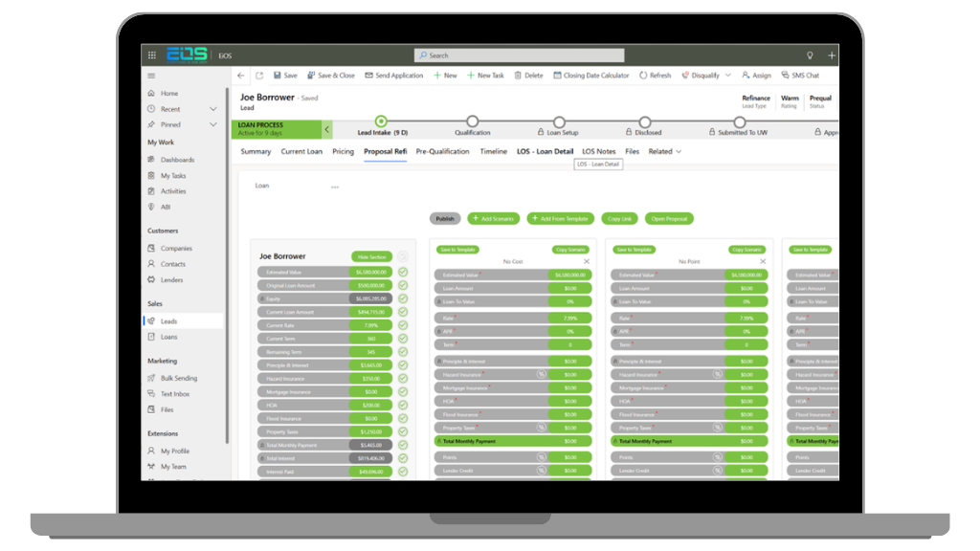The width and height of the screenshot is (980, 551).
Task: Expand the Recent section in sidebar
Action: click(x=213, y=109)
